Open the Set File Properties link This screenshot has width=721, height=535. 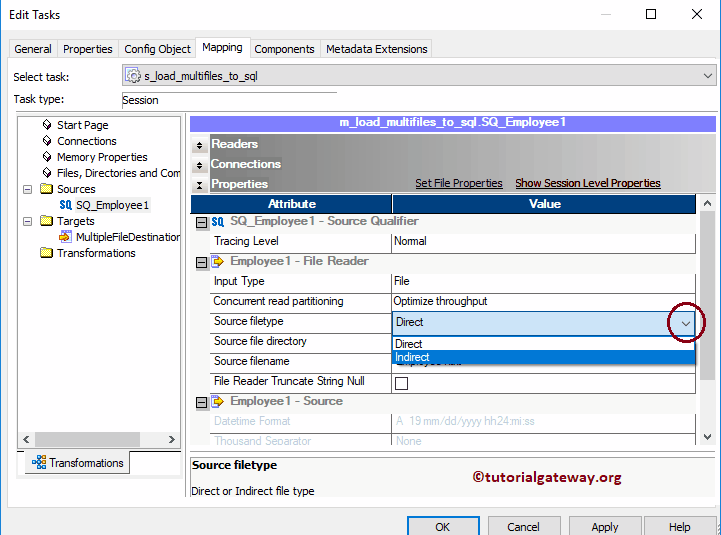pos(459,183)
